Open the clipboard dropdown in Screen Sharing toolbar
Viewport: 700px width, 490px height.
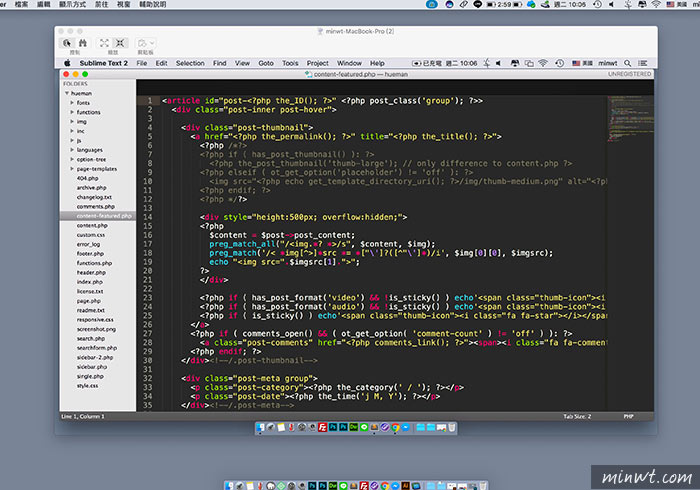(146, 43)
